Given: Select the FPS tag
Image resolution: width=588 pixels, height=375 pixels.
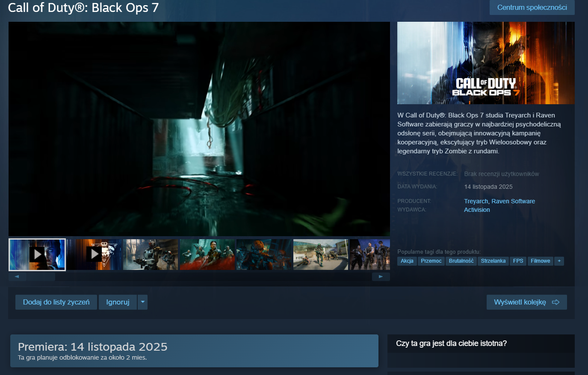Looking at the screenshot, I should pyautogui.click(x=518, y=261).
